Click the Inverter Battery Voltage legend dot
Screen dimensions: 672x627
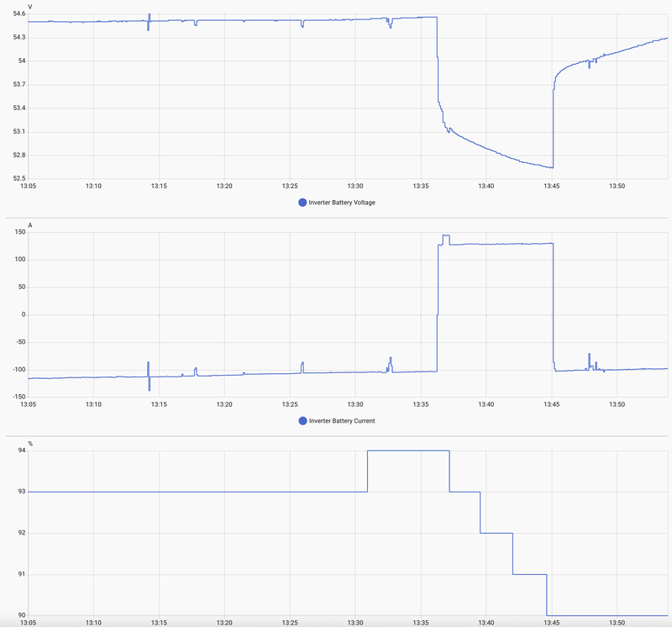302,203
